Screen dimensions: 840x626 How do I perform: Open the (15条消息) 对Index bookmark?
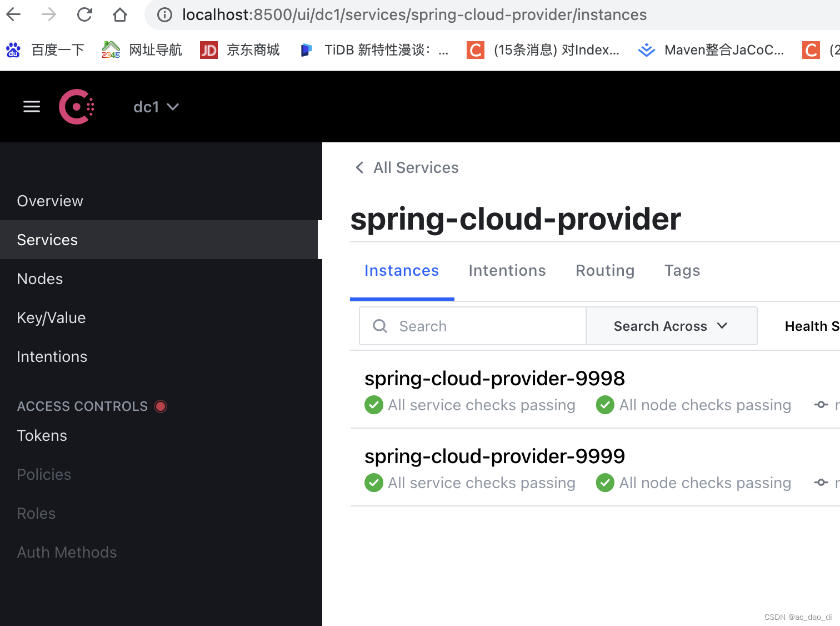point(543,50)
